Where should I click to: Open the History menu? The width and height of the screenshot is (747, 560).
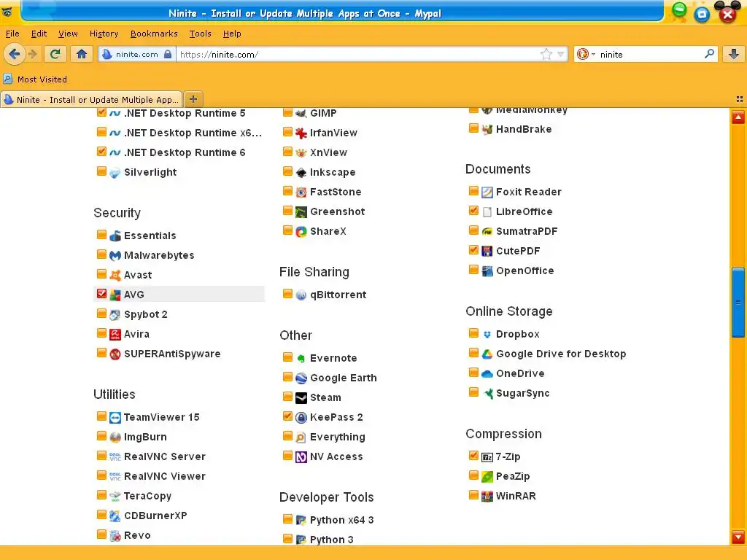point(104,34)
